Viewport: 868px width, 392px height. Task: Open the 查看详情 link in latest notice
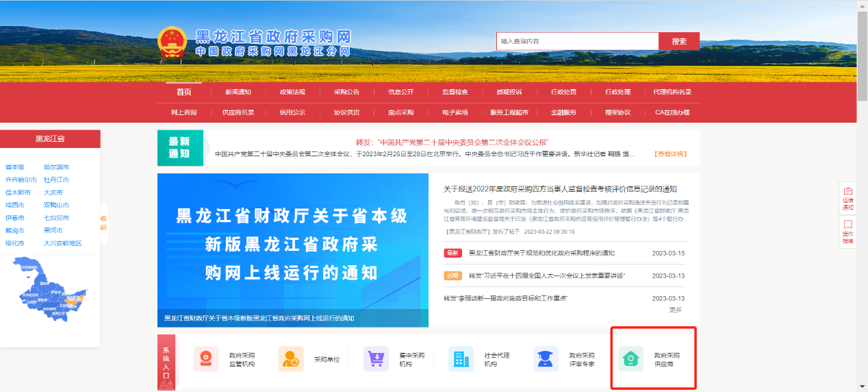670,154
